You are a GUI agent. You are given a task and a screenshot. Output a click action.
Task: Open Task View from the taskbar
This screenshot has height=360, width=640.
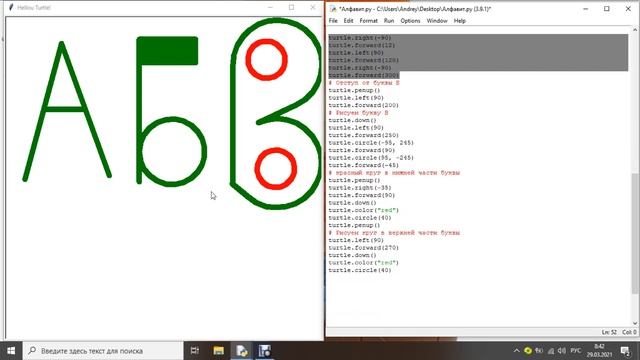195,351
